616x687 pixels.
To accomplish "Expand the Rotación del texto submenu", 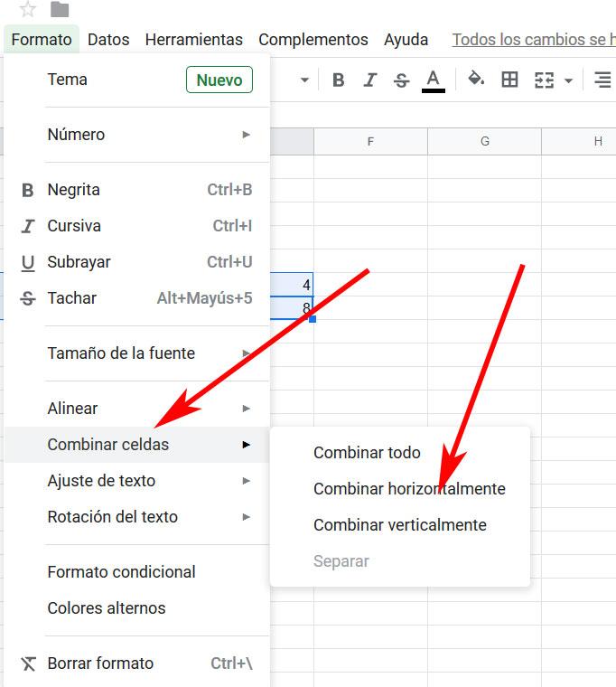I will coord(137,517).
